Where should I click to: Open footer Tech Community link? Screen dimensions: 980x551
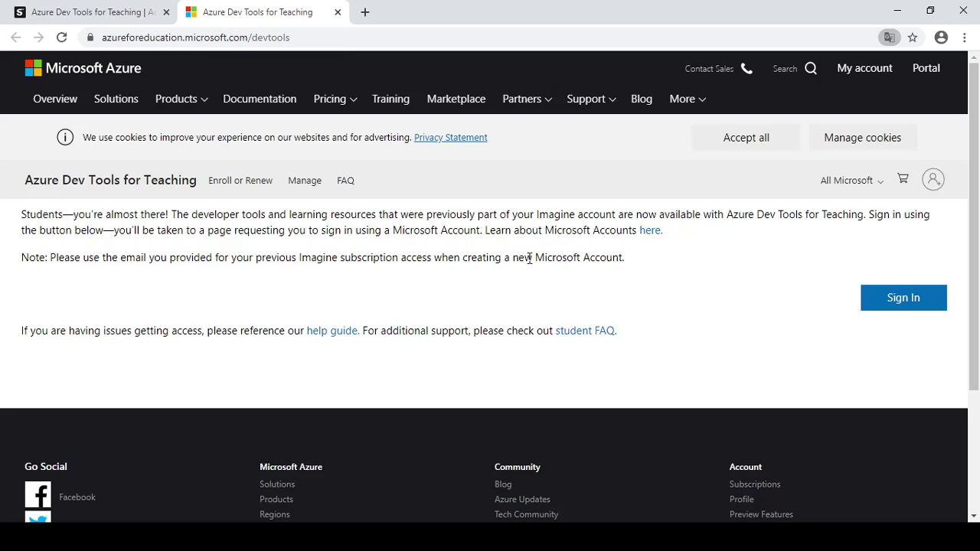tap(527, 515)
